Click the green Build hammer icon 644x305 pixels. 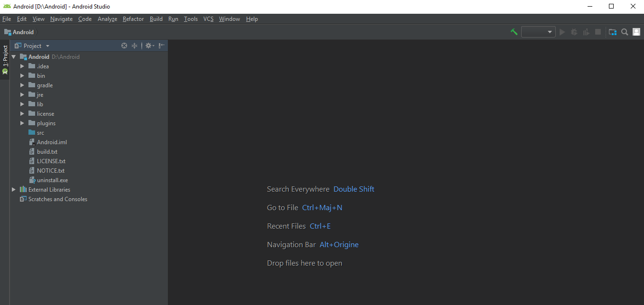(x=514, y=32)
